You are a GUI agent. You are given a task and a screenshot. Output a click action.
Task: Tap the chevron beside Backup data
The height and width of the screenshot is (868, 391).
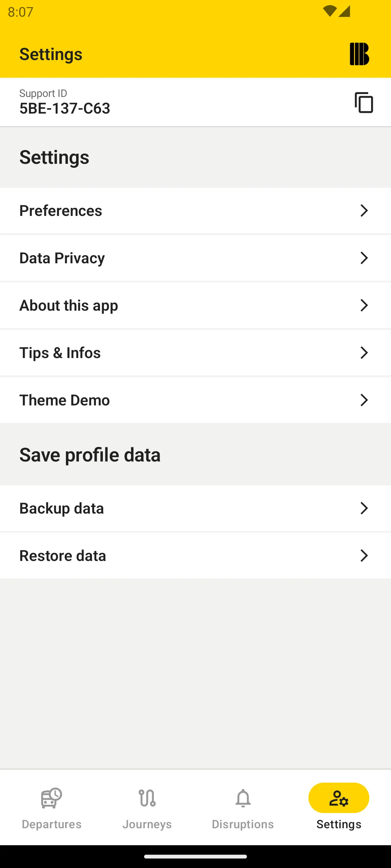click(364, 508)
